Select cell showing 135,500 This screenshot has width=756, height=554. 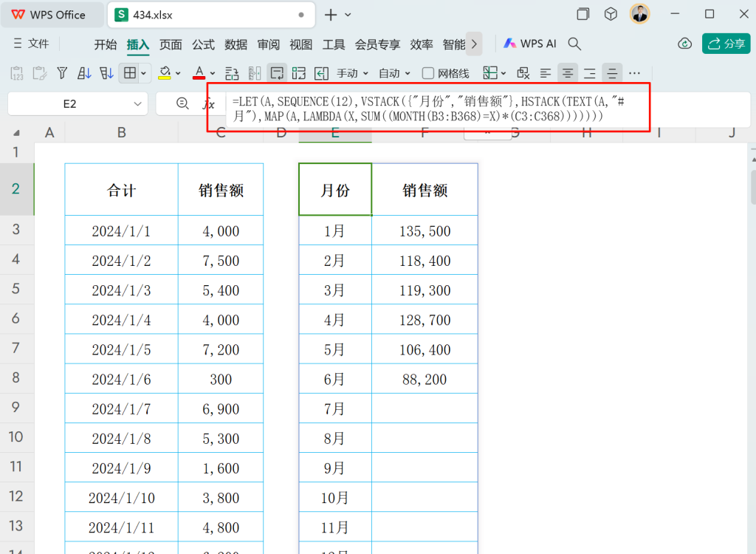point(425,230)
